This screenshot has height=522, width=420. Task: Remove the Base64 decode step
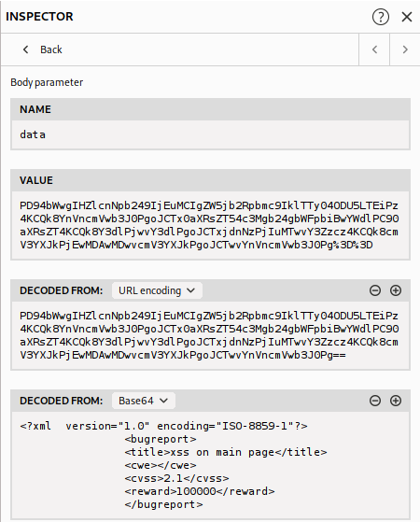tap(375, 401)
